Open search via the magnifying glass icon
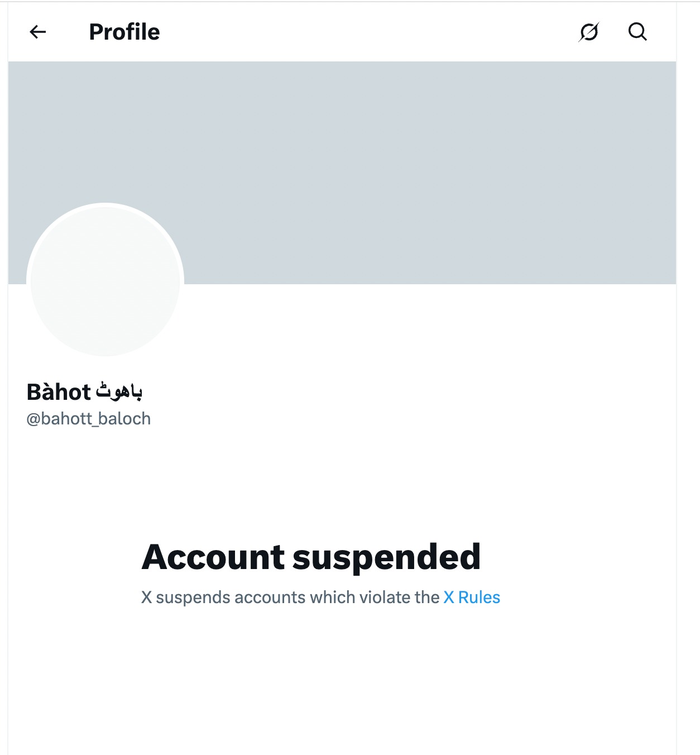The height and width of the screenshot is (755, 700). 638,32
